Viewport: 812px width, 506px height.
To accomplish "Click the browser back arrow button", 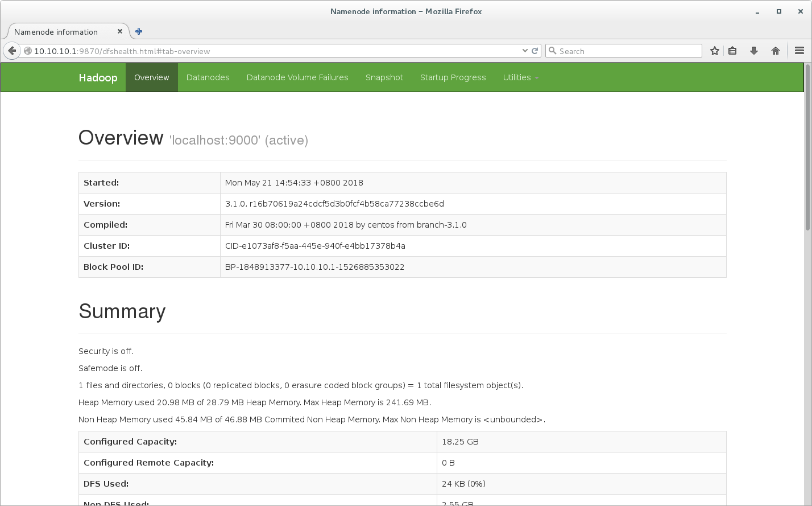I will (12, 51).
